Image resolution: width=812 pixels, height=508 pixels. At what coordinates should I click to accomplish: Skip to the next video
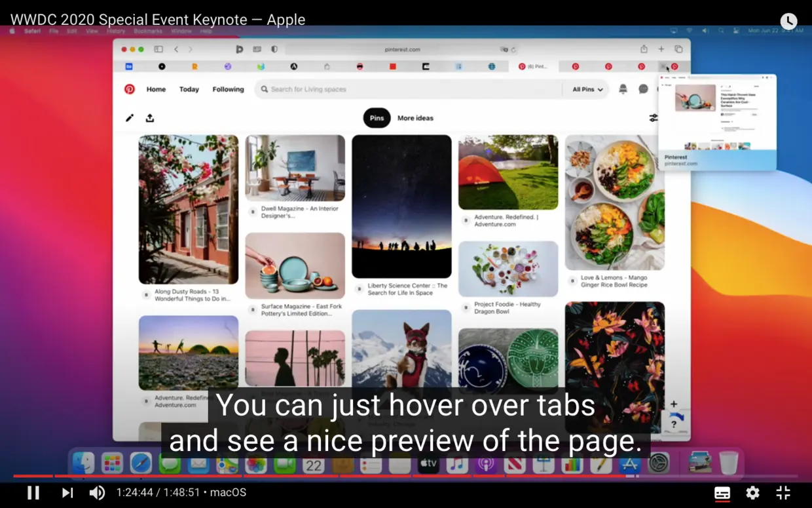coord(67,492)
